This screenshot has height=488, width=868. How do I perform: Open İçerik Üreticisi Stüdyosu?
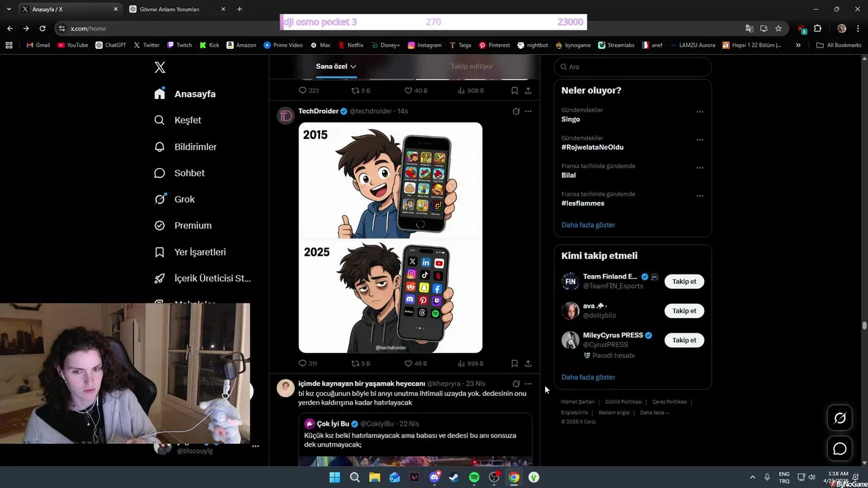(x=202, y=278)
